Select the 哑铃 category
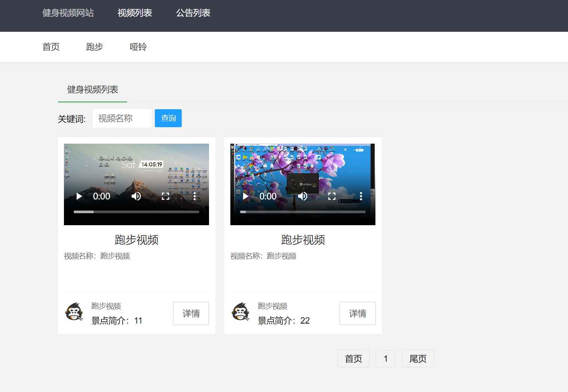Image resolution: width=568 pixels, height=392 pixels. [138, 47]
